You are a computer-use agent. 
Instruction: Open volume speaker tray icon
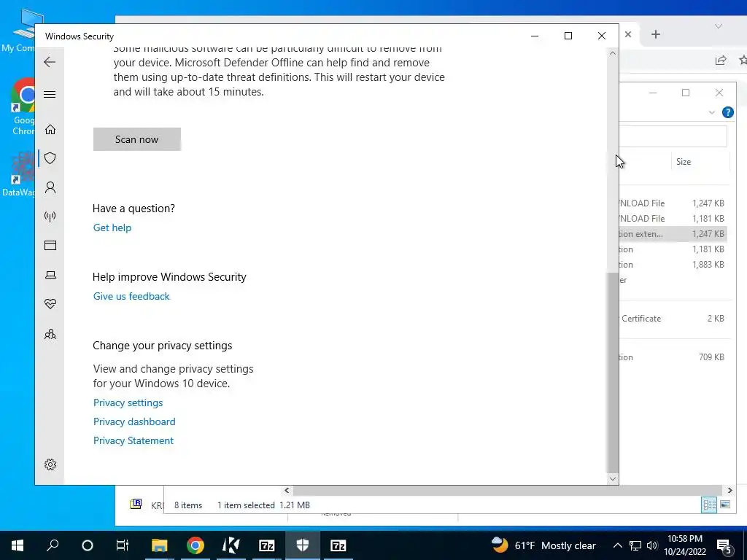point(652,545)
